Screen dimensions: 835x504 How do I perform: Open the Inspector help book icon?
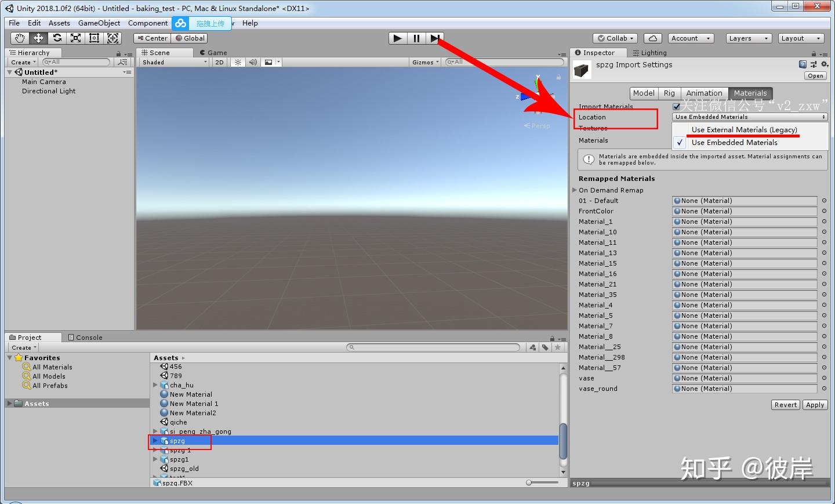tap(803, 64)
